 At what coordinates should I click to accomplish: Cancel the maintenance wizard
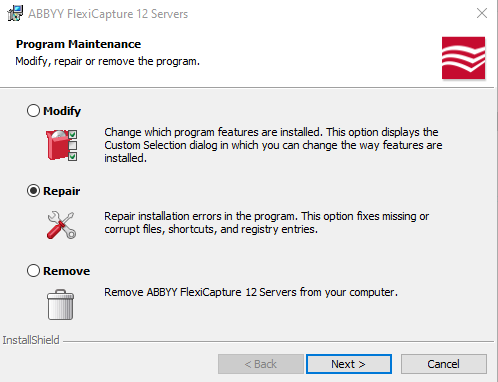pos(444,364)
